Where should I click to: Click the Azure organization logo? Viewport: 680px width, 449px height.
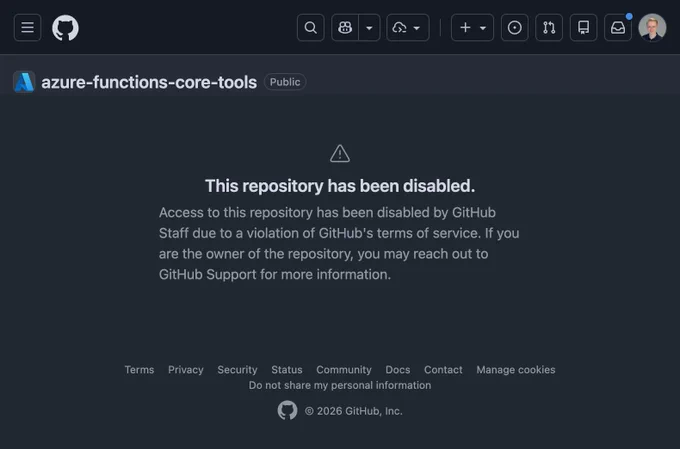pos(24,82)
